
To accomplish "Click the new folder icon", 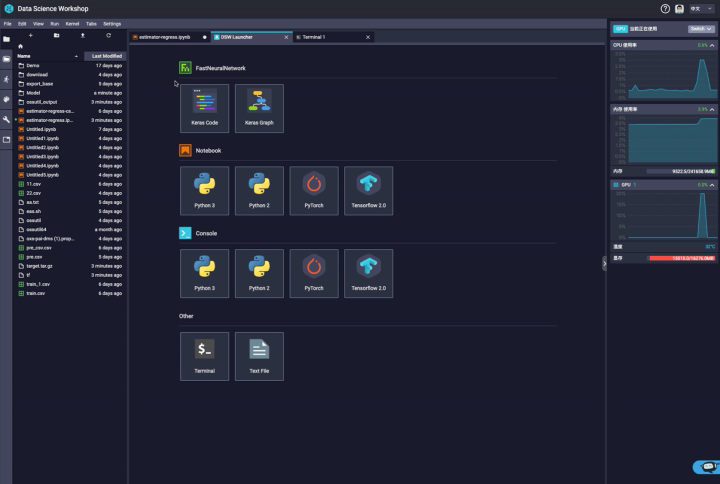I will pos(56,35).
